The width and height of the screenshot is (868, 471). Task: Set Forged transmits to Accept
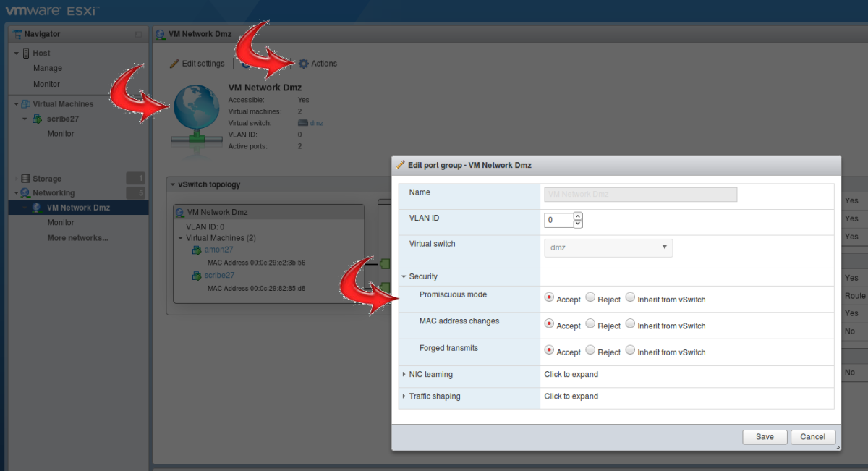(x=549, y=350)
